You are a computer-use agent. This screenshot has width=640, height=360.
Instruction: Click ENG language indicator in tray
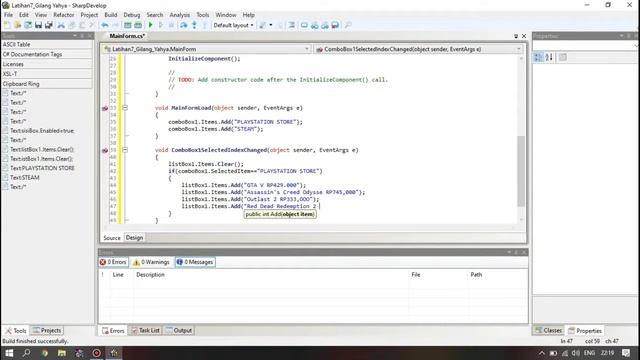point(589,353)
